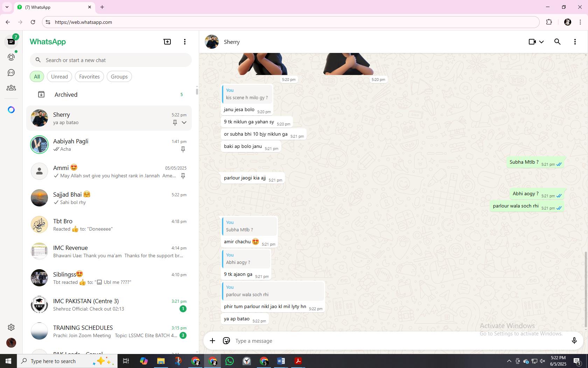Open the Communities icon in sidebar
The image size is (588, 368).
pos(11,88)
